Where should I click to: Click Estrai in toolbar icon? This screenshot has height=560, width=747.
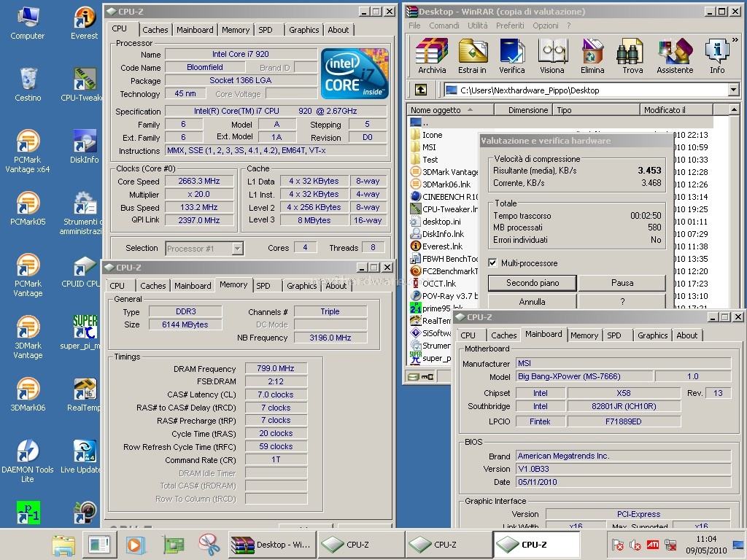click(x=472, y=56)
